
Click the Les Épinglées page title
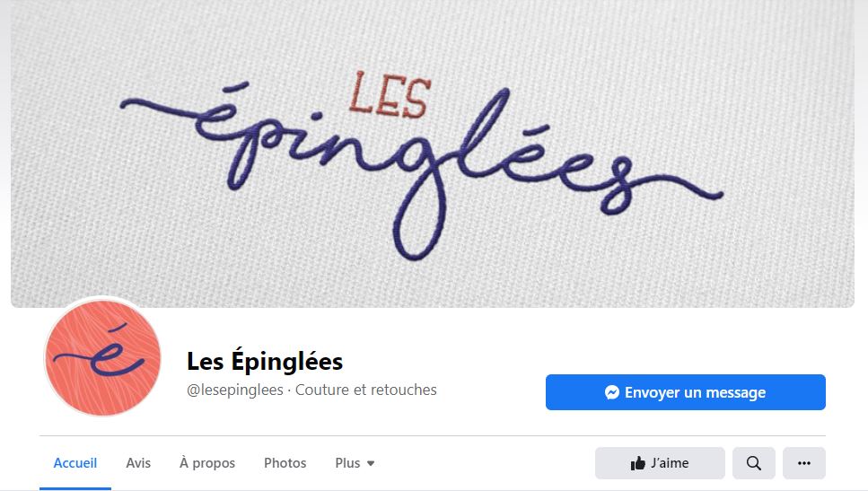click(265, 362)
